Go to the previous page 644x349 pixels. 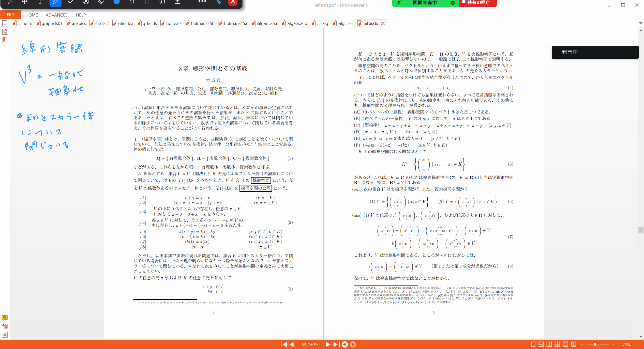[x=292, y=344]
